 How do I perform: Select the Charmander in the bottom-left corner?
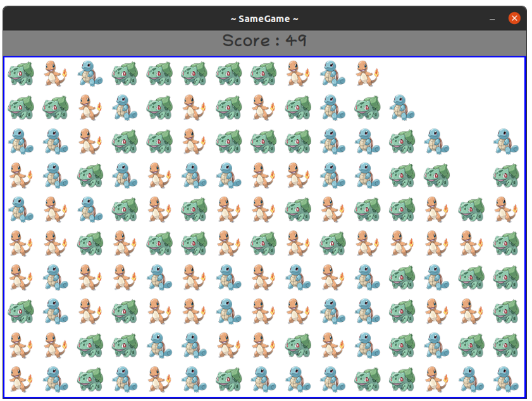point(20,379)
